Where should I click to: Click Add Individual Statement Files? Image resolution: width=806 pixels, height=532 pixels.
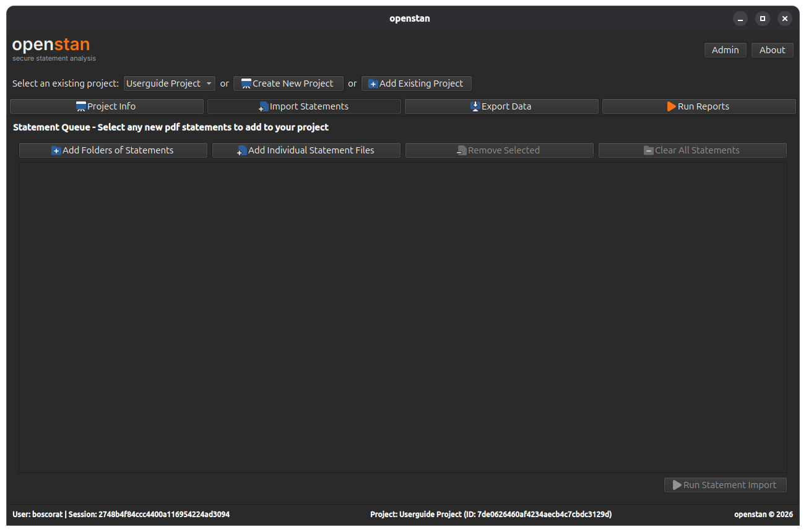pyautogui.click(x=306, y=150)
